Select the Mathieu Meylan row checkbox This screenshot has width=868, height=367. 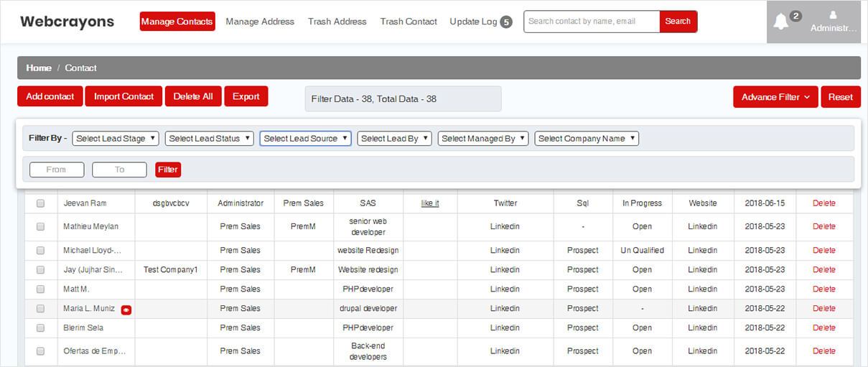point(40,227)
